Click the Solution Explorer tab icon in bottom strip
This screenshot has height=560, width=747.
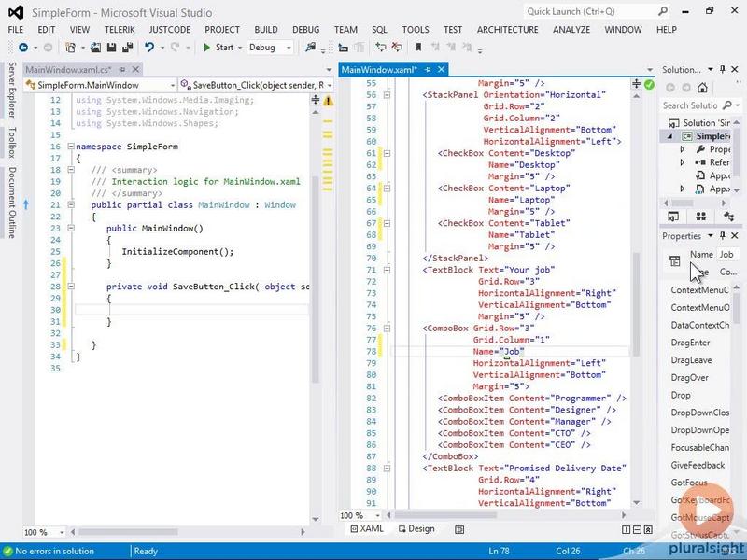673,217
